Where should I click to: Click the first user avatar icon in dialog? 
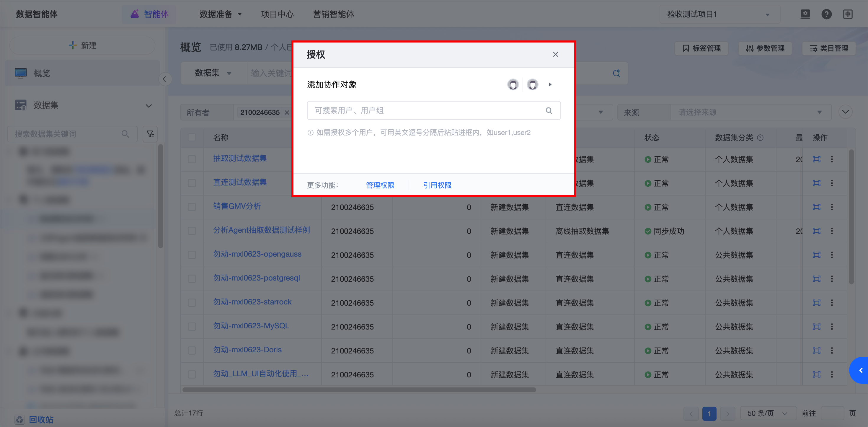tap(513, 84)
